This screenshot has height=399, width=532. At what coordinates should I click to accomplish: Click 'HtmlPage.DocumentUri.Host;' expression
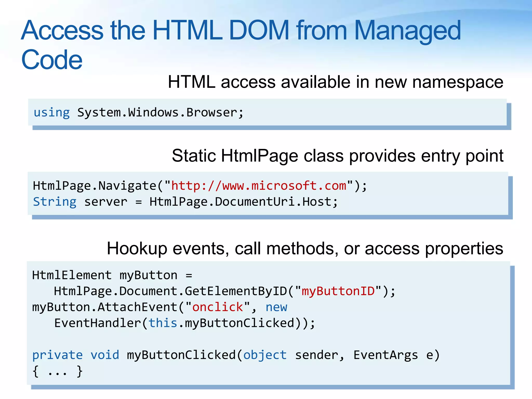tap(243, 202)
